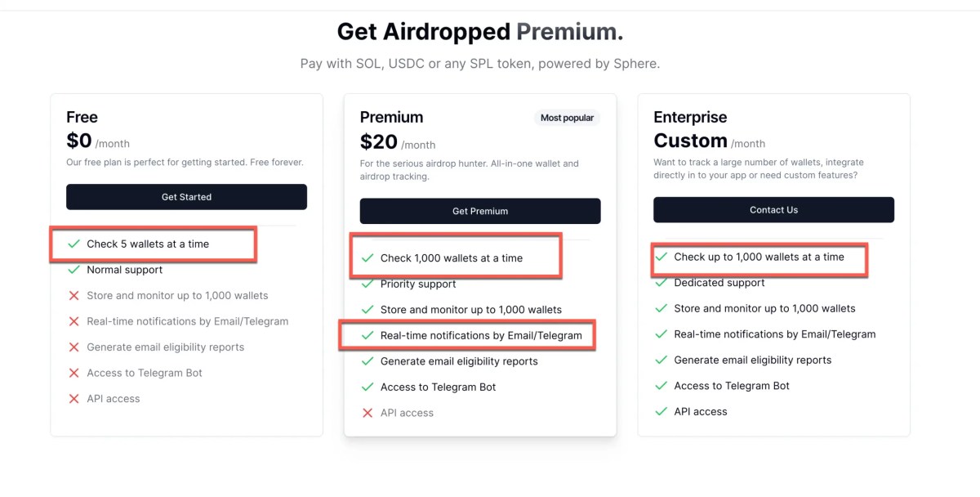
Task: Click green check beside Enterprise API access
Action: (x=661, y=411)
